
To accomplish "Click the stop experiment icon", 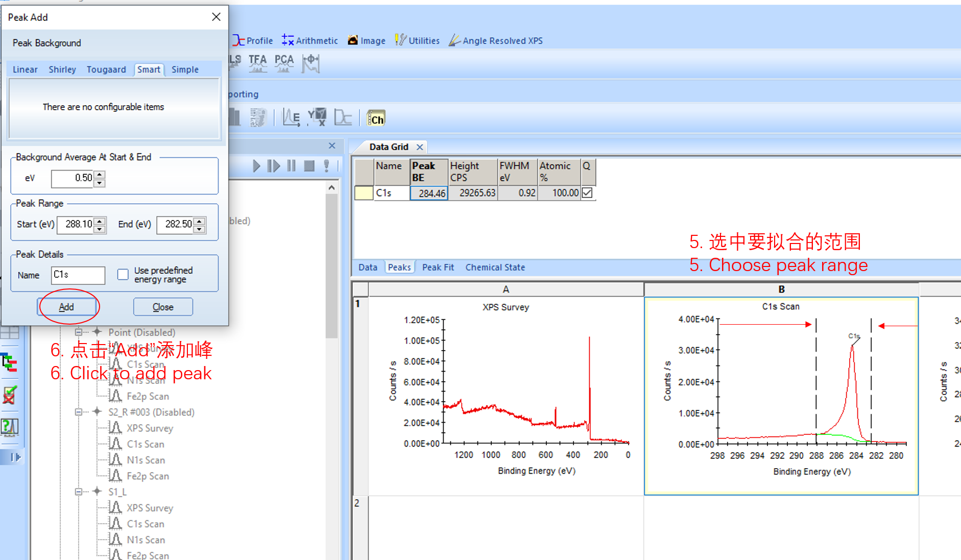I will (x=309, y=166).
